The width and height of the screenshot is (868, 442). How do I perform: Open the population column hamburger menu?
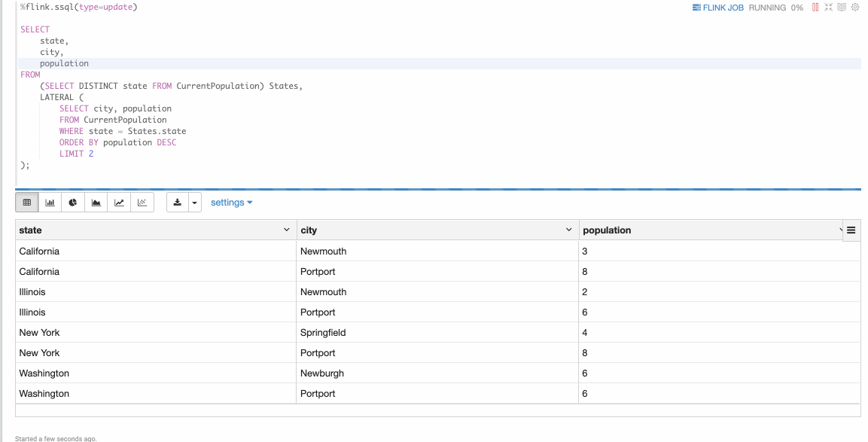[x=851, y=230]
